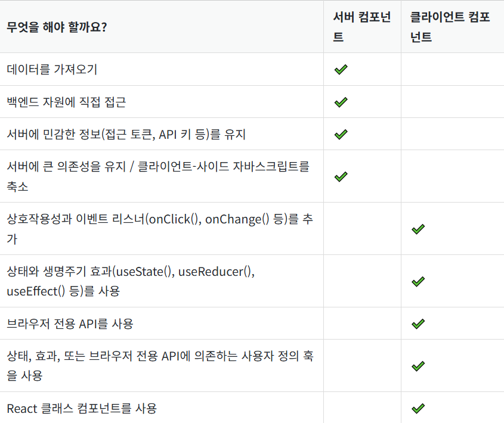Screen dimensions: 504x423
Task: Click the onClick(), onChange() row text
Action: (160, 229)
